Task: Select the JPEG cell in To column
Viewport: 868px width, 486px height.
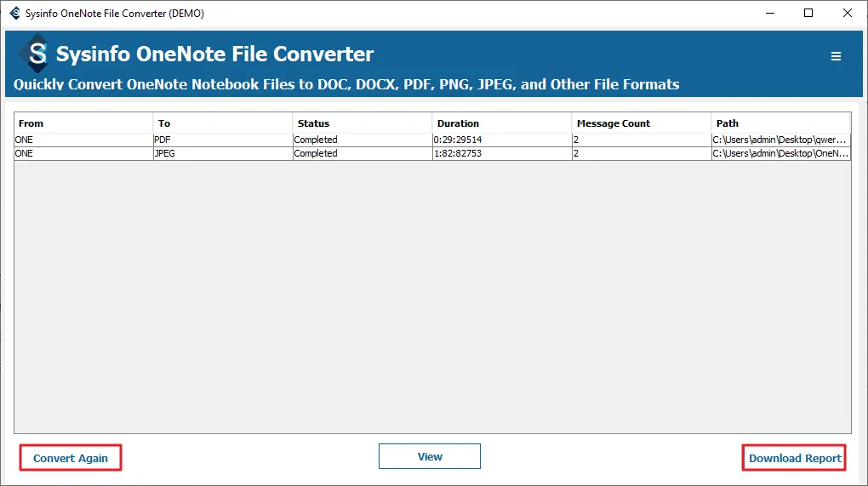Action: (223, 153)
